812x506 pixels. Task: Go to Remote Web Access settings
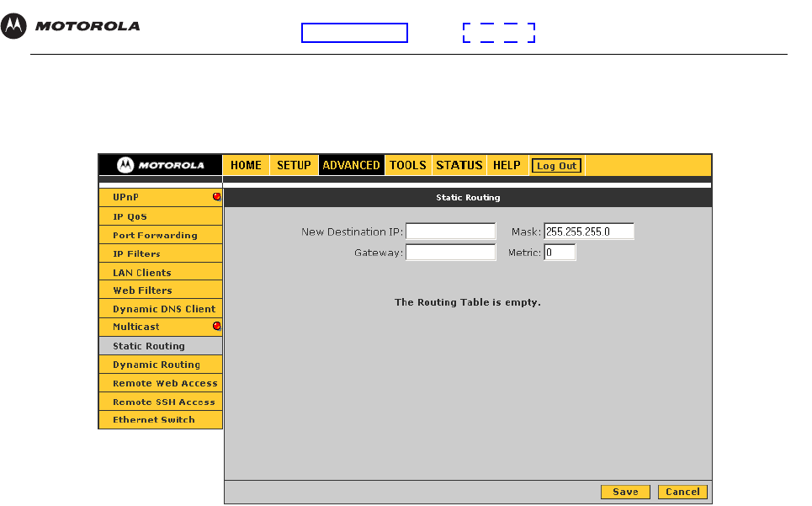161,383
